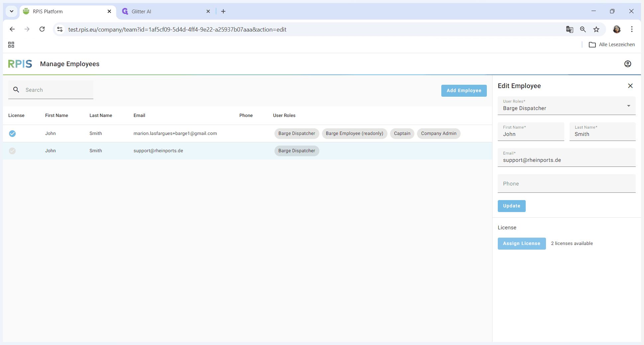Screen dimensions: 644x345
Task: Reload the current page
Action: coord(42,29)
